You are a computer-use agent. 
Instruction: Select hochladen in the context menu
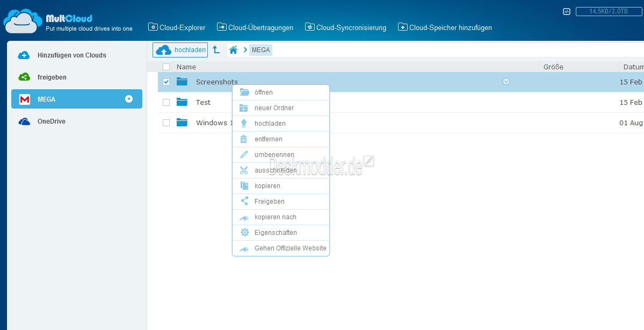tap(281, 124)
